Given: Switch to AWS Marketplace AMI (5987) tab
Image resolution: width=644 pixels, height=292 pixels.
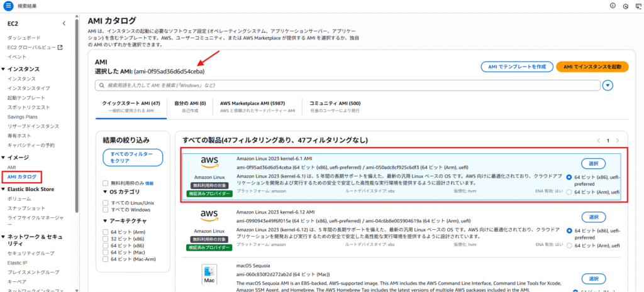Looking at the screenshot, I should click(x=257, y=107).
